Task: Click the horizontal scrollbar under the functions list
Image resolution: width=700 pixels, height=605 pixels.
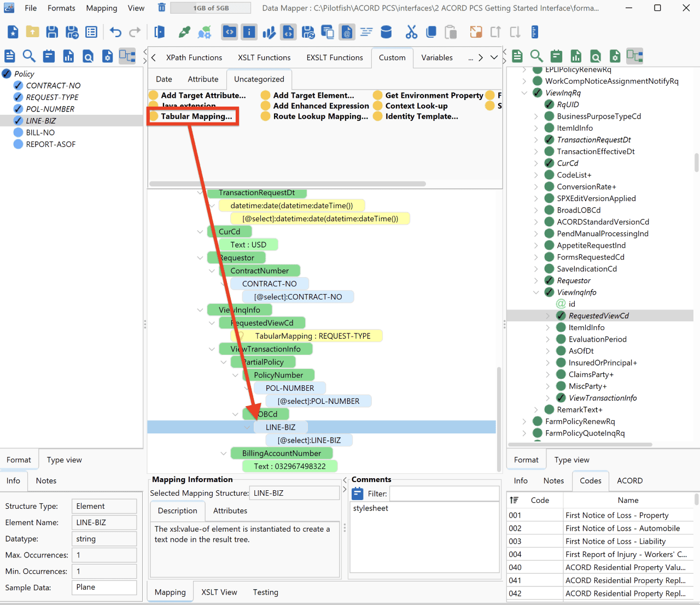Action: pyautogui.click(x=288, y=184)
